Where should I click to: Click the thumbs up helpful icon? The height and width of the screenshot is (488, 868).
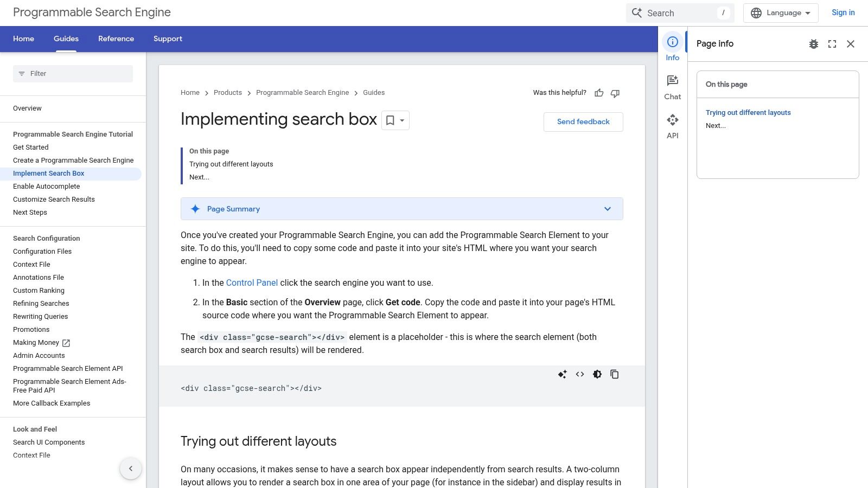point(599,93)
